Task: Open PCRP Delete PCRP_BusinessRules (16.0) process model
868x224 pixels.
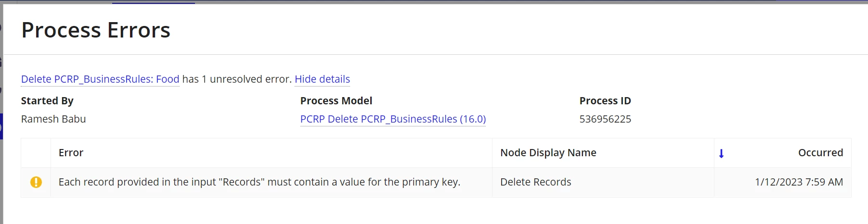Action: coord(393,119)
